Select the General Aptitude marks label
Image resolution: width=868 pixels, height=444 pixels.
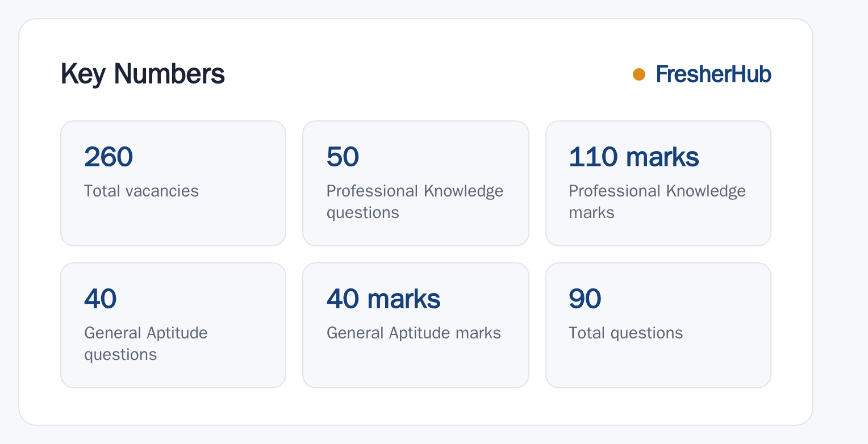(414, 333)
